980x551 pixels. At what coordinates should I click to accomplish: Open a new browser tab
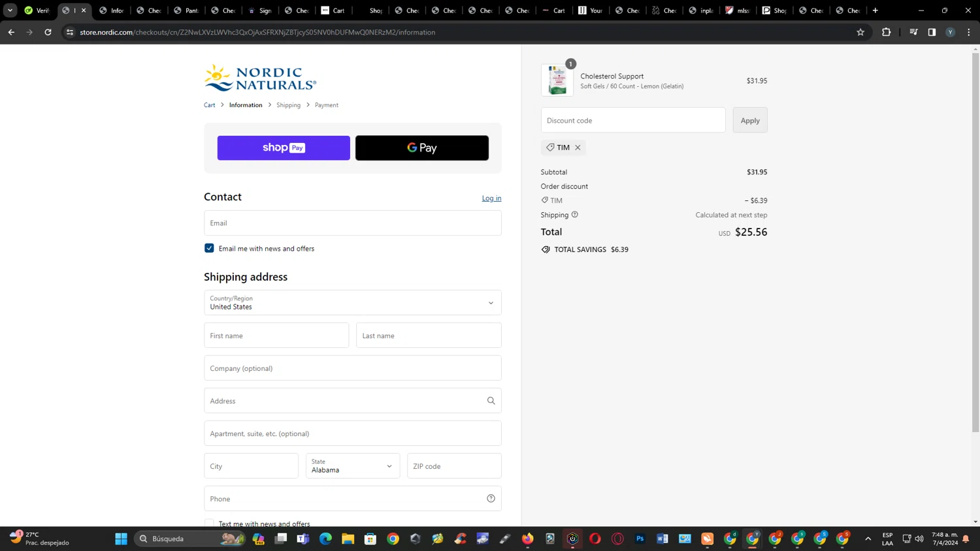(x=875, y=10)
